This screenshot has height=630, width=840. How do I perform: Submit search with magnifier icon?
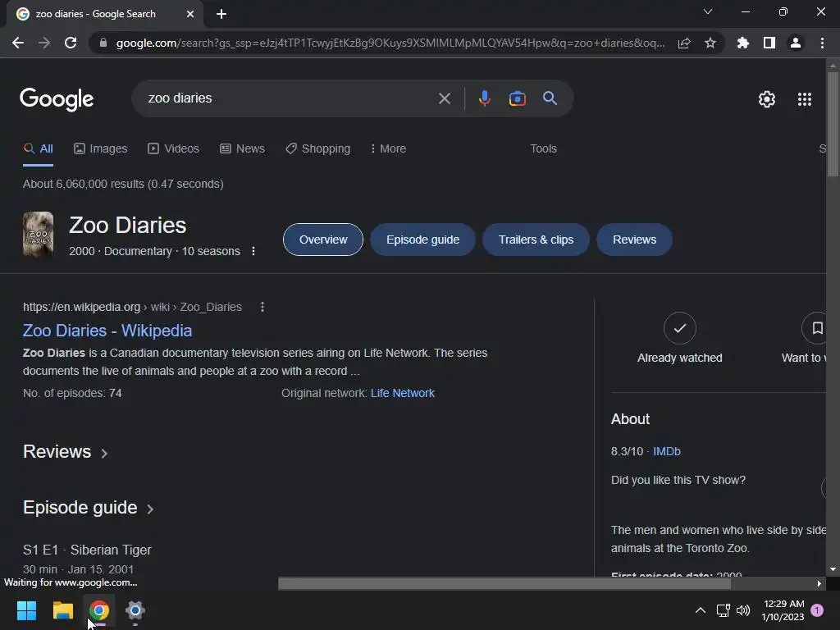coord(550,98)
